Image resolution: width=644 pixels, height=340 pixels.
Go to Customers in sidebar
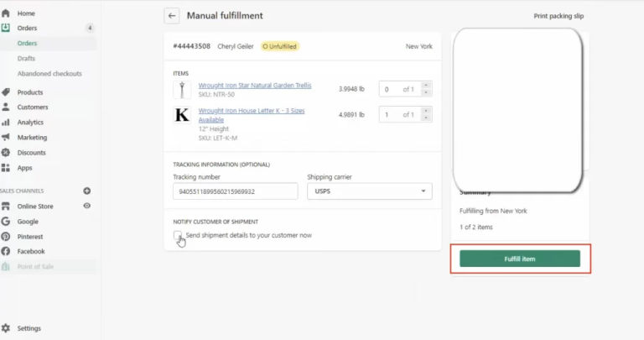pyautogui.click(x=32, y=107)
